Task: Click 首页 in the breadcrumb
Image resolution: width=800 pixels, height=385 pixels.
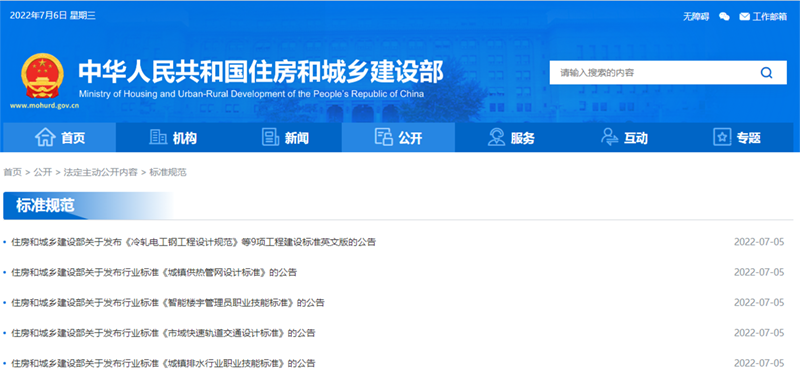Action: (13, 172)
